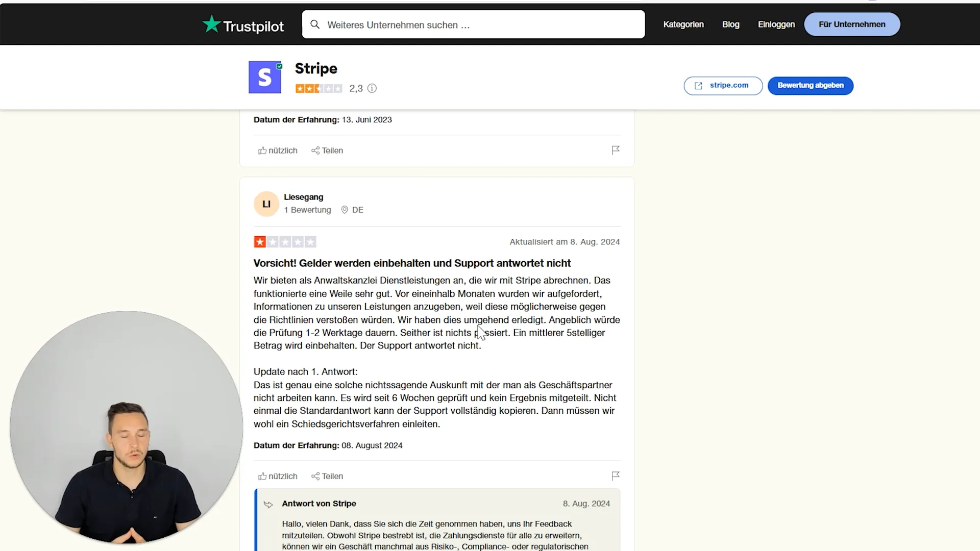Viewport: 980px width, 551px height.
Task: Share Liesegang's review via Teilen
Action: pos(327,476)
